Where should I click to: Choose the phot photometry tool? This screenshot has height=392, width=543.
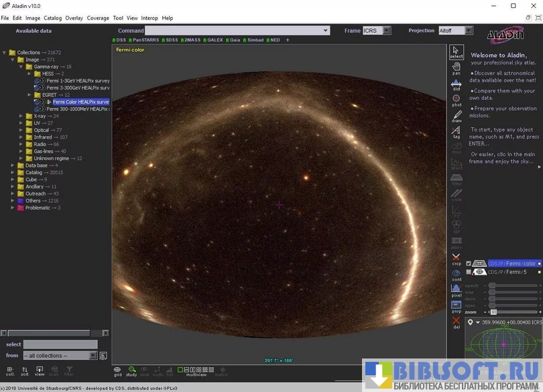click(456, 100)
